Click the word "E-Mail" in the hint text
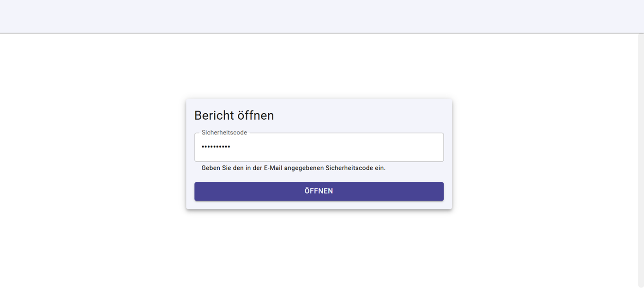644x288 pixels. tap(273, 168)
